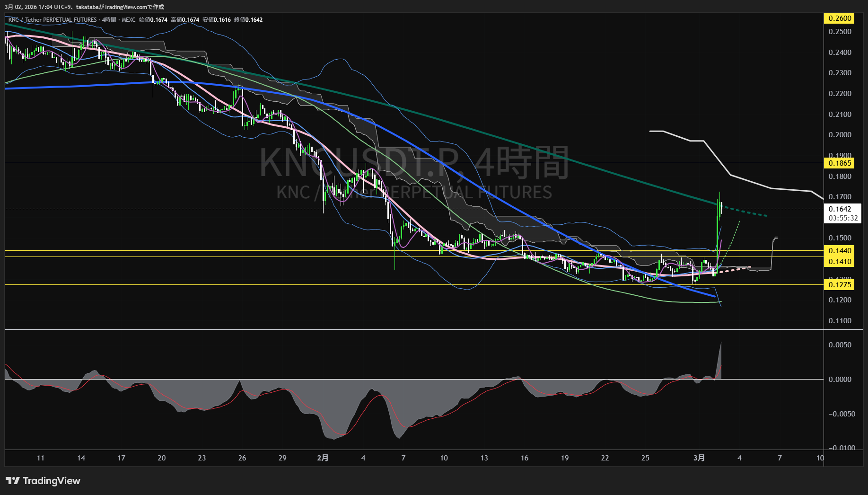
Task: Click the KNCUSDT.P, 4時間 chart watermark
Action: click(x=414, y=162)
